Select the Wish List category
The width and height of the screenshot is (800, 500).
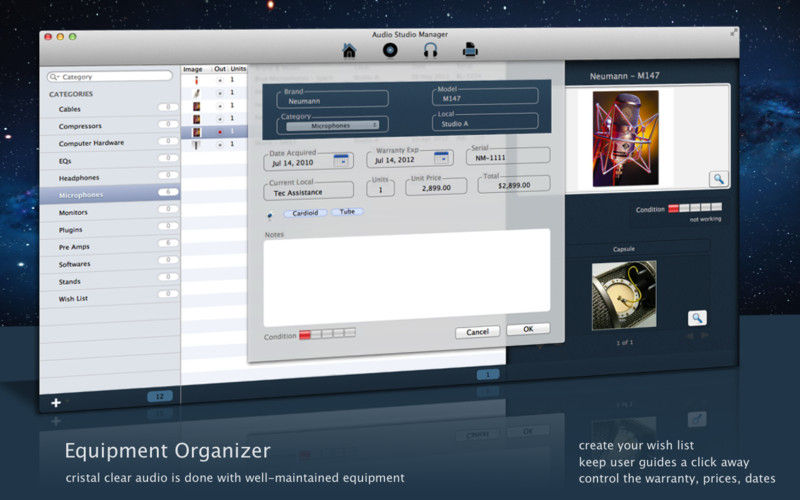(x=73, y=298)
